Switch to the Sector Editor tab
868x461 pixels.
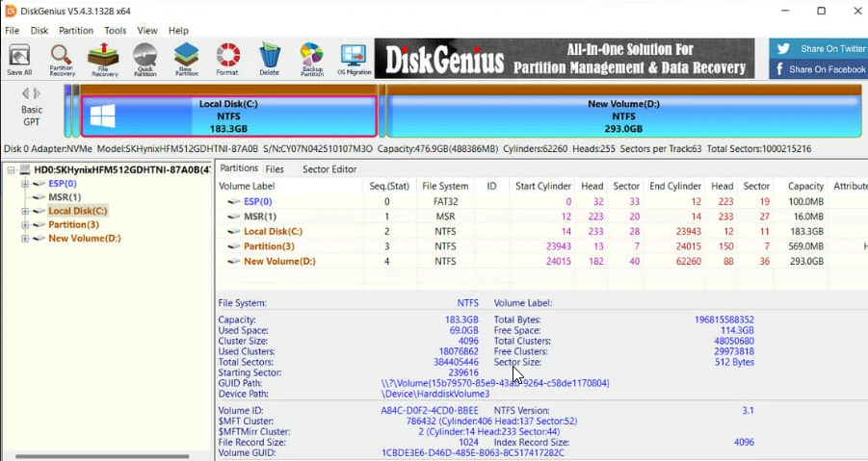[329, 169]
